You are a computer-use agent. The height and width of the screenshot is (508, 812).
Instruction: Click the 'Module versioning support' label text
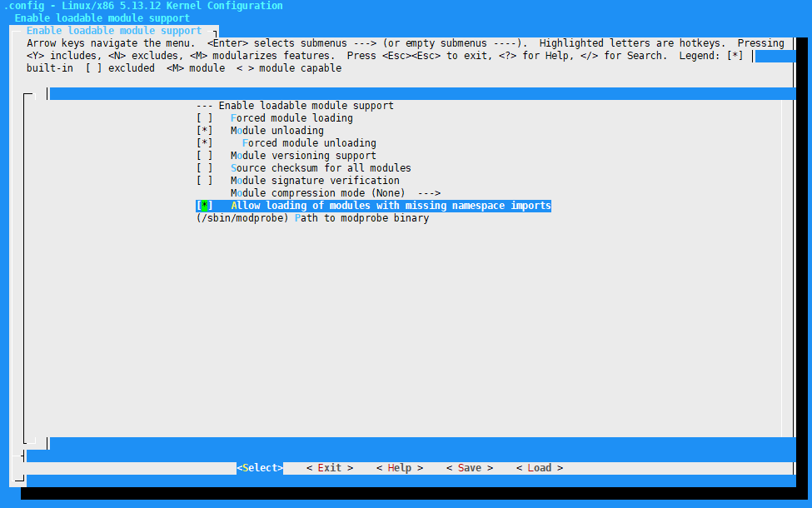303,156
